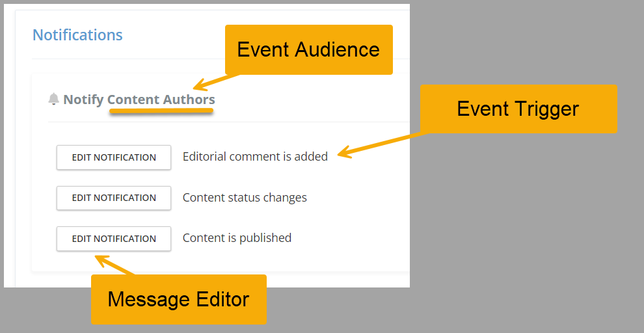Select the Notifications section heading
This screenshot has width=644, height=333.
77,35
